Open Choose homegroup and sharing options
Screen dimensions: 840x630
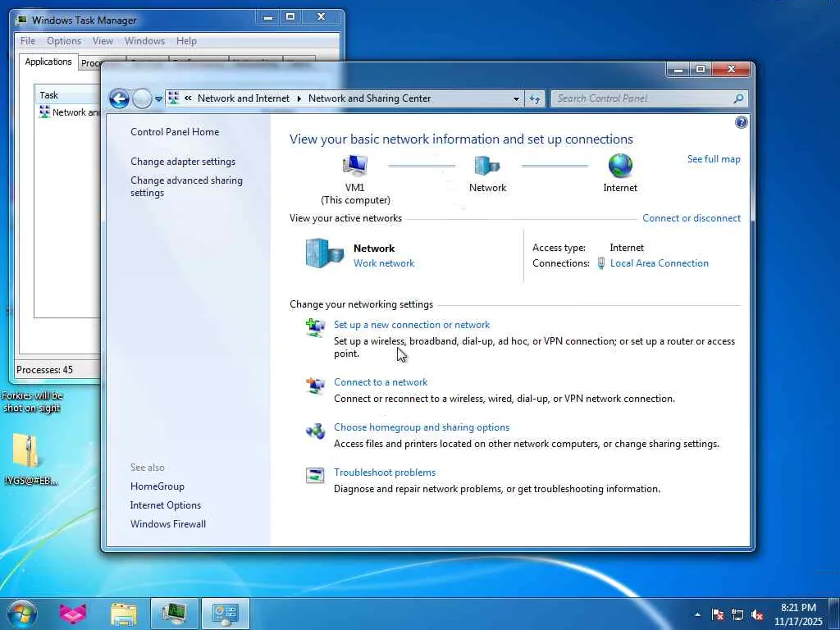click(422, 427)
